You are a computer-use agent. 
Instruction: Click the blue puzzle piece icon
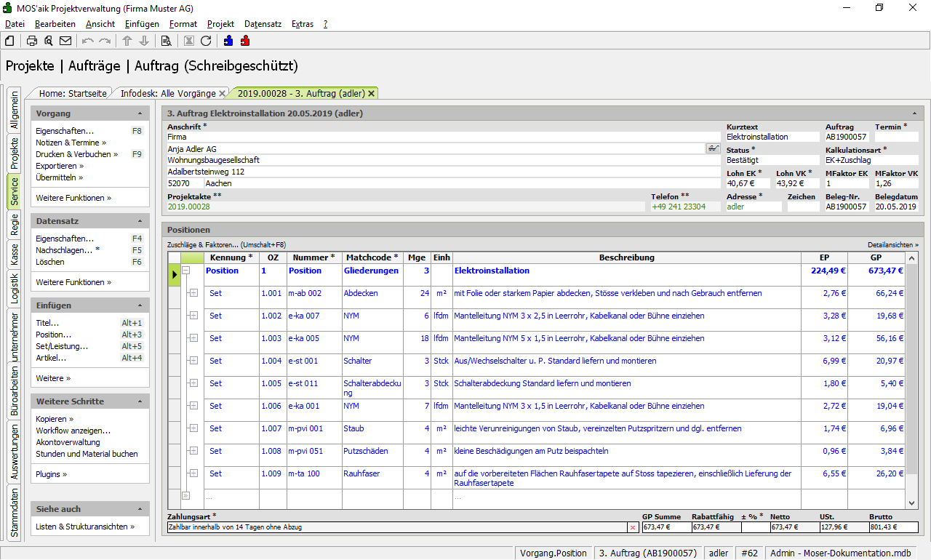click(x=228, y=41)
